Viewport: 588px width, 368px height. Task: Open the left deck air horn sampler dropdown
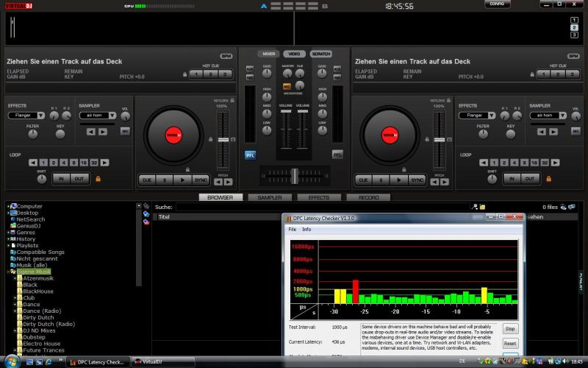[x=112, y=116]
